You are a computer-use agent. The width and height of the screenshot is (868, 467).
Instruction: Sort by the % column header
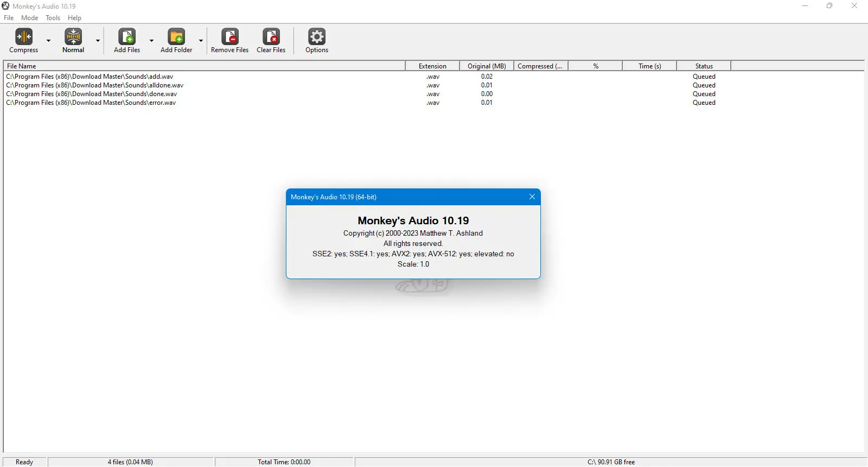(595, 66)
